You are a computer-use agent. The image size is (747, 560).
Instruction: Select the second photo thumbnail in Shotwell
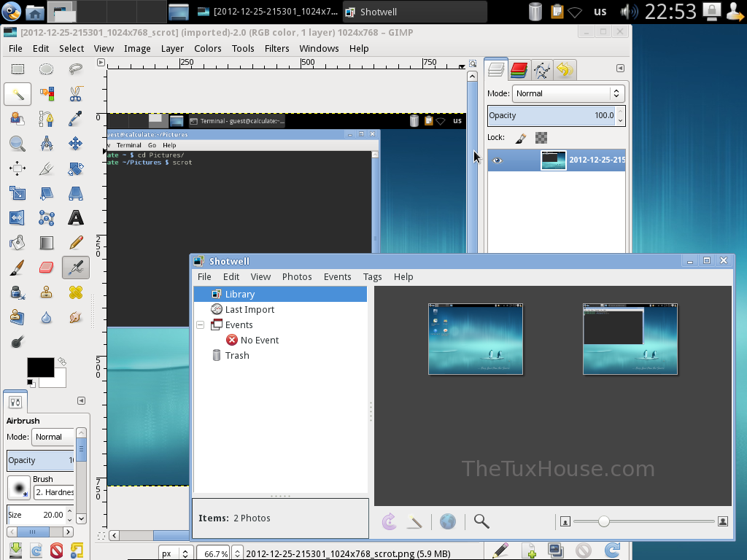(x=630, y=339)
